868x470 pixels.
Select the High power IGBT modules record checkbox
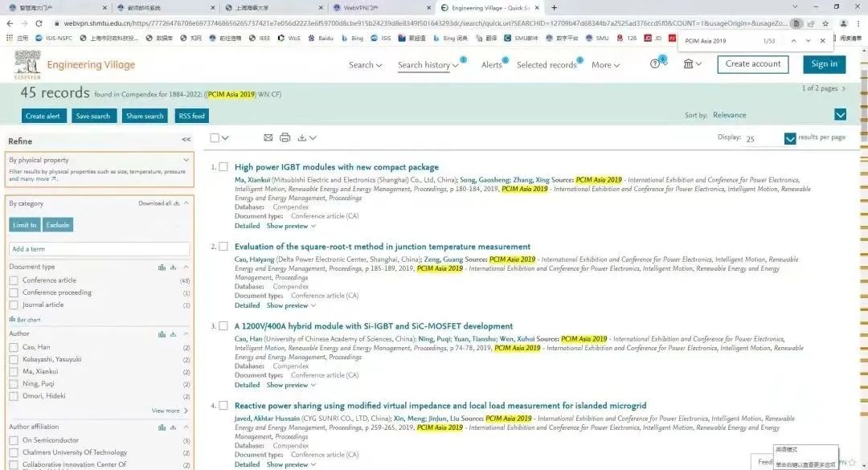(x=223, y=167)
